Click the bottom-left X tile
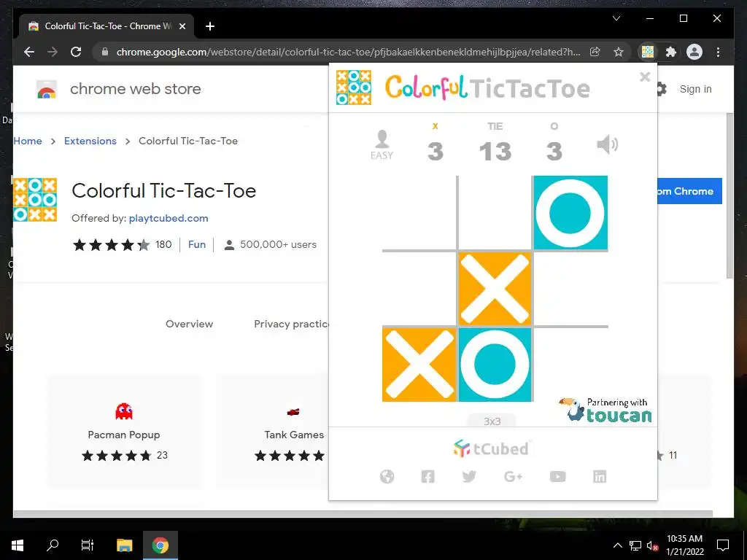Viewport: 747px width, 560px height. coord(419,365)
